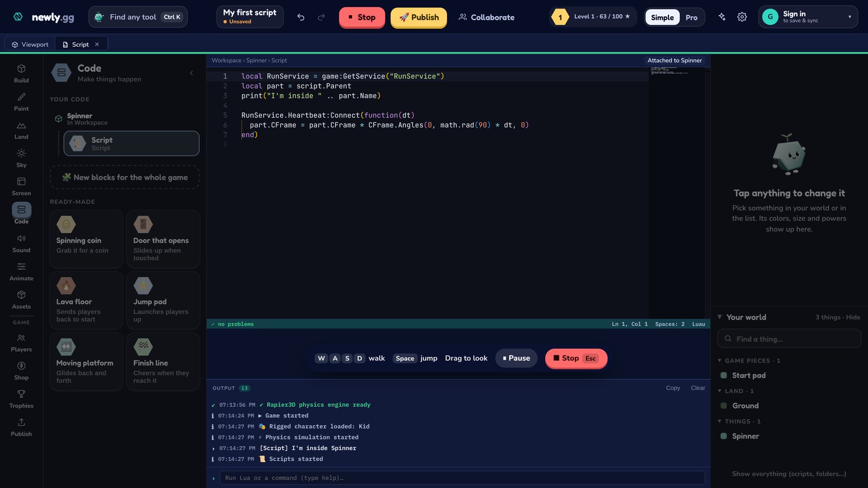
Task: Click the top bar Stop button
Action: 362,17
